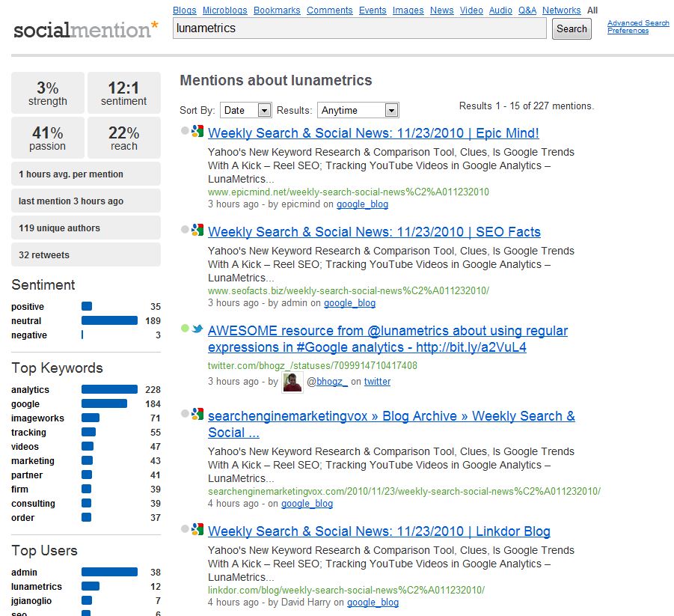This screenshot has height=616, width=674.
Task: Click tracking keyword
Action: coord(28,433)
